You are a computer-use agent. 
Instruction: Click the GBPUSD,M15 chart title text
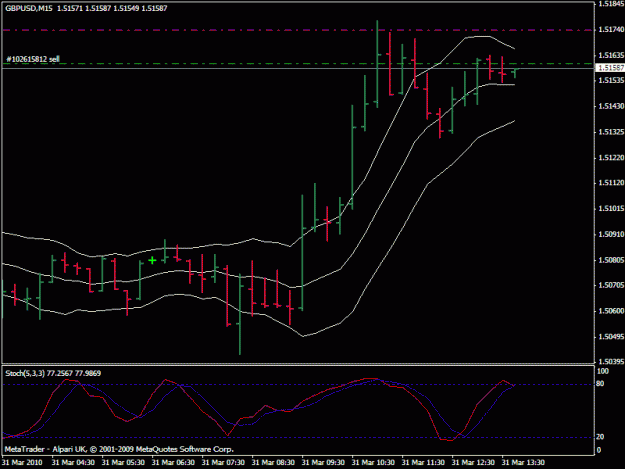(x=29, y=8)
